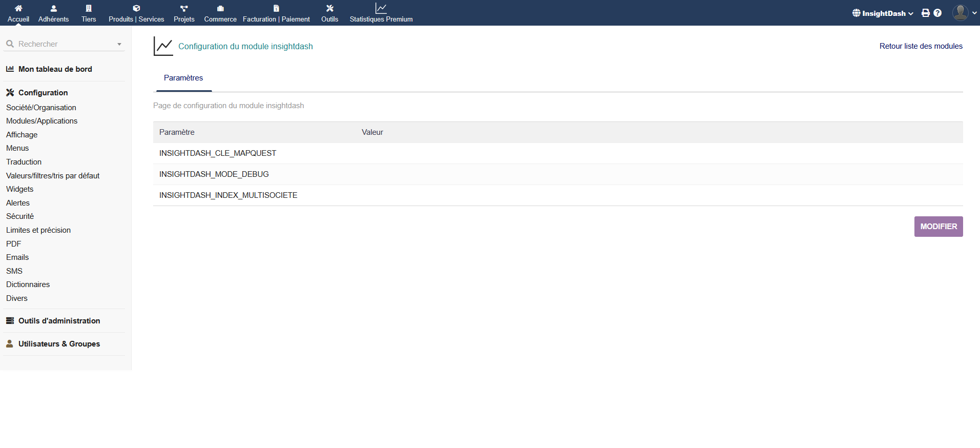Open Utilisateurs & Groupes section
980x448 pixels.
click(x=59, y=344)
